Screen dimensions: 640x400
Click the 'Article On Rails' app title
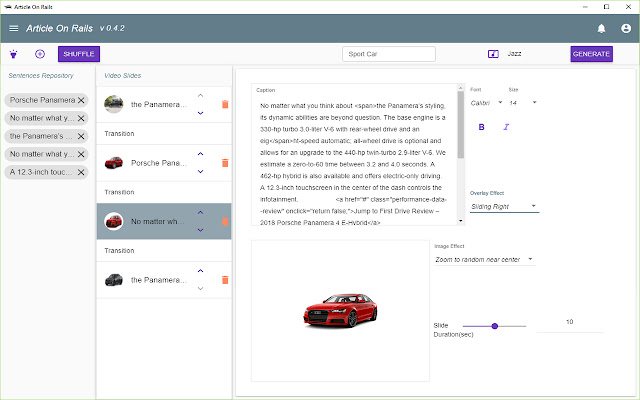pos(60,28)
